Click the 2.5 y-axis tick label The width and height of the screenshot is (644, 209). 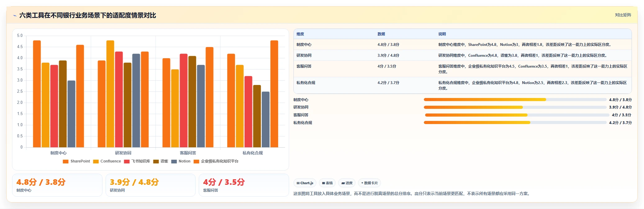20,91
